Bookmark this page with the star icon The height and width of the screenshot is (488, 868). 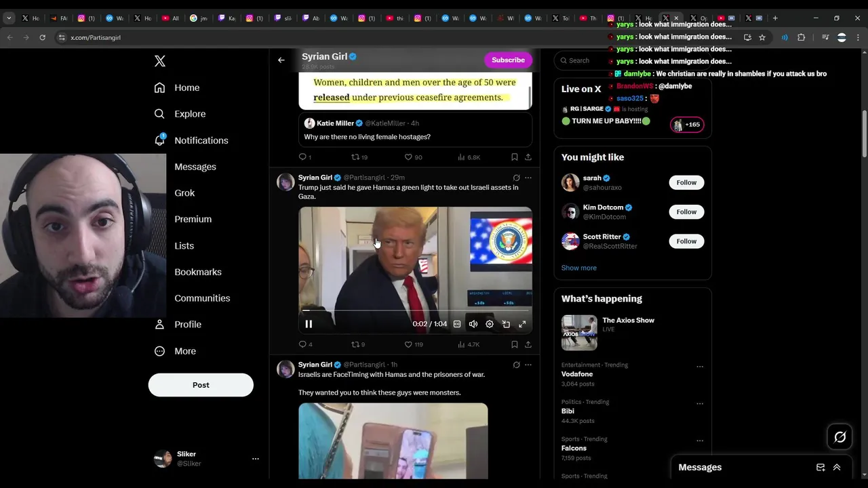tap(762, 37)
